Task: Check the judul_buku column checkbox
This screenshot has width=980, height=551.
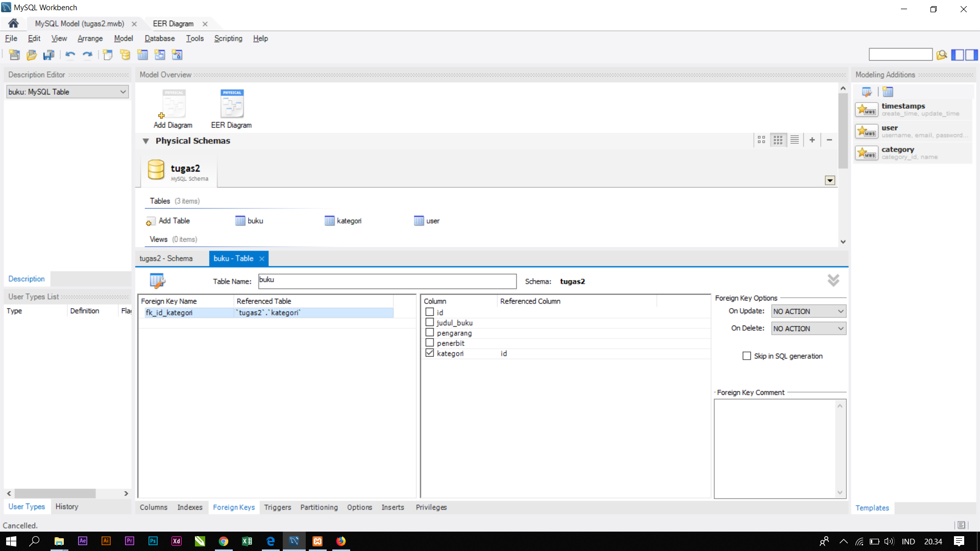Action: (x=430, y=322)
